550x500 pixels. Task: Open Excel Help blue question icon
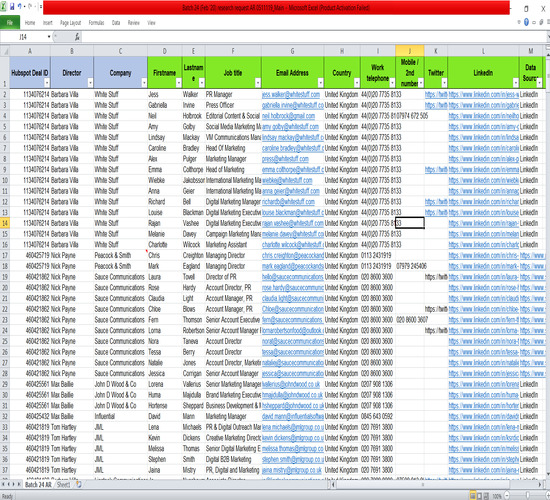pyautogui.click(x=526, y=22)
